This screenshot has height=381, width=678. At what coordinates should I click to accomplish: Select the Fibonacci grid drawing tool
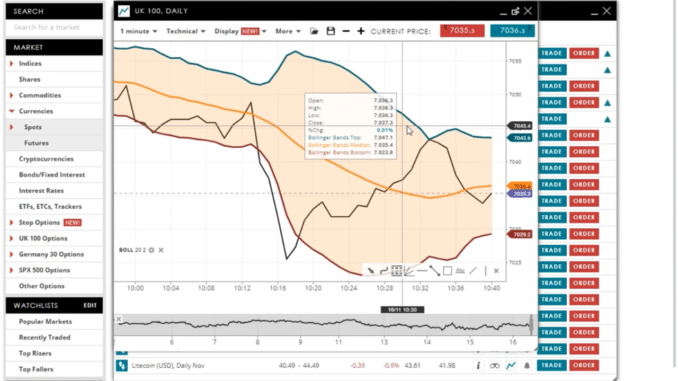tap(397, 271)
